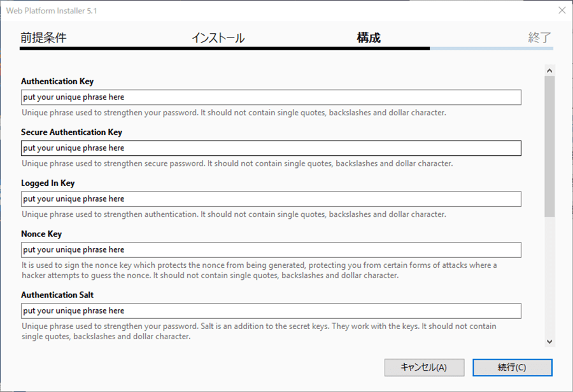This screenshot has height=392, width=573.
Task: Click the 続行(C) continue button
Action: [513, 367]
